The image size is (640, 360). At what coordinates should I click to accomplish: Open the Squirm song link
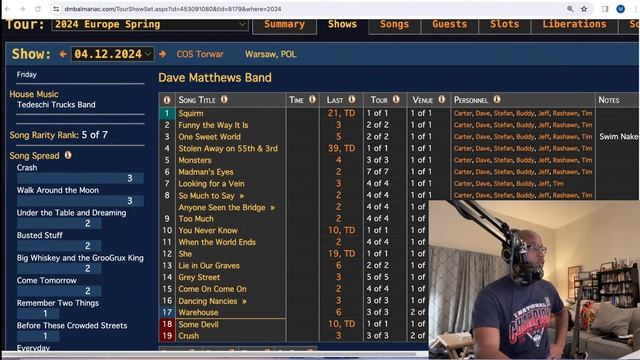pyautogui.click(x=191, y=113)
